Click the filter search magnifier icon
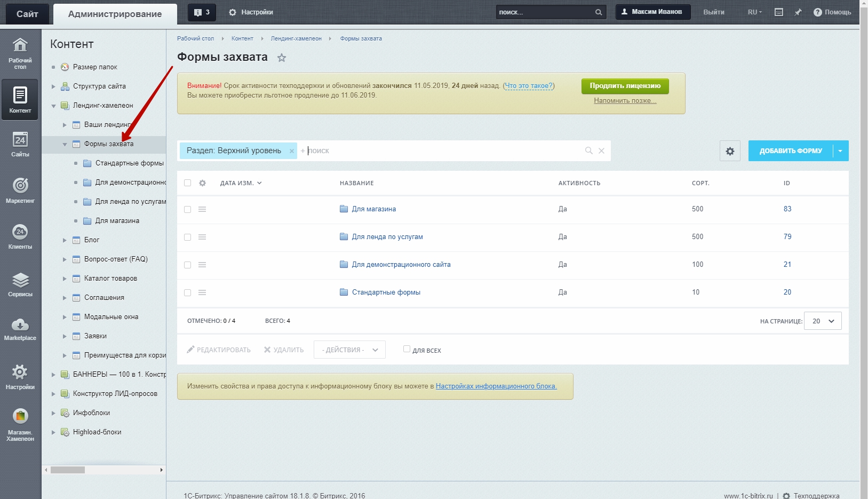868x499 pixels. (589, 151)
